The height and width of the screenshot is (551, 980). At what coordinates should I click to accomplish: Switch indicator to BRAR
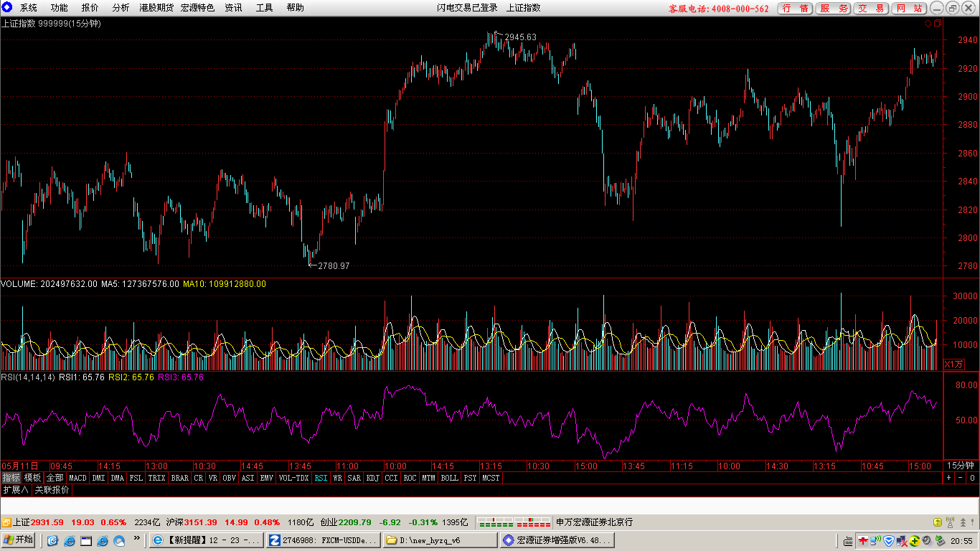pyautogui.click(x=180, y=477)
